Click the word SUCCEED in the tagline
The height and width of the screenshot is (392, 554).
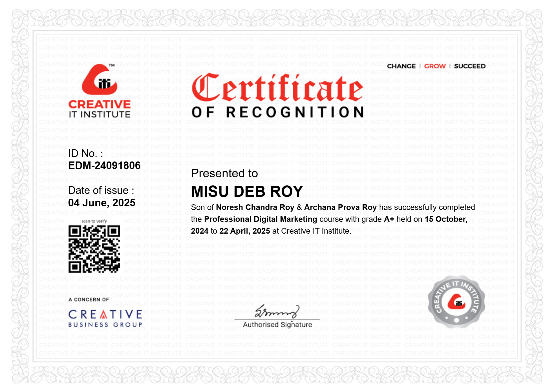470,66
